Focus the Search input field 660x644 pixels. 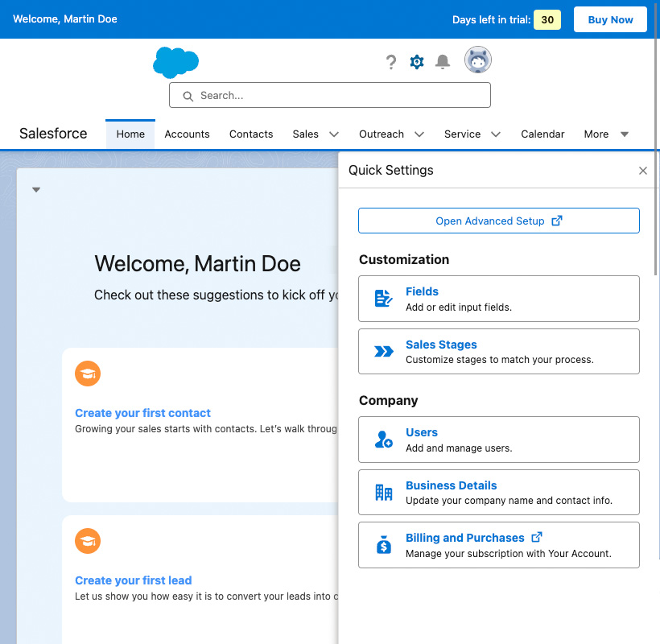coord(330,95)
